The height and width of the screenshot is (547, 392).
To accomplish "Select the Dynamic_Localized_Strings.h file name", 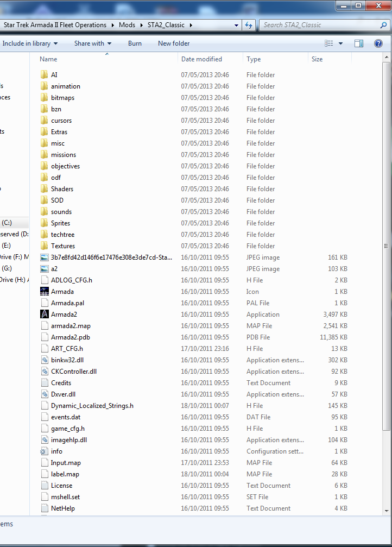I will tap(92, 406).
